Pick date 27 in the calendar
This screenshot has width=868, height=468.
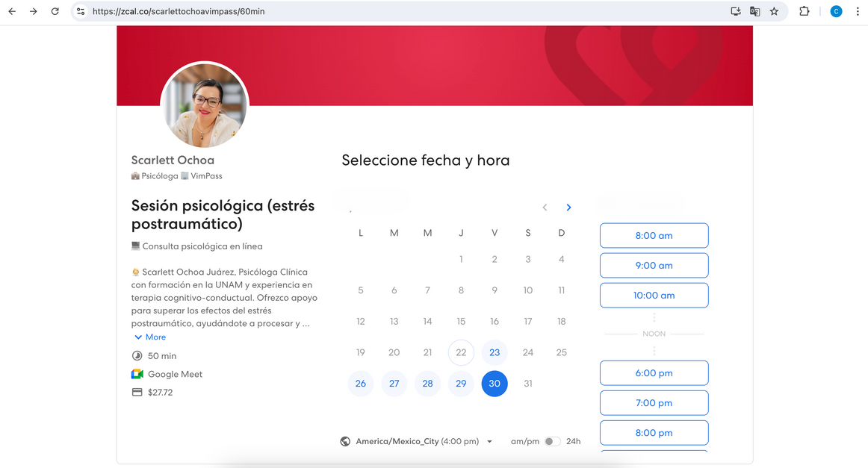[x=394, y=384]
